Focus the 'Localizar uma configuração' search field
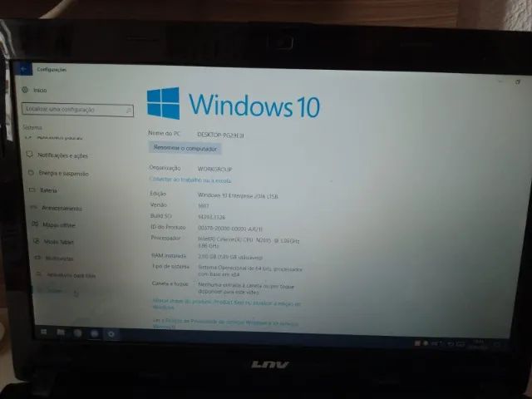 pos(77,110)
